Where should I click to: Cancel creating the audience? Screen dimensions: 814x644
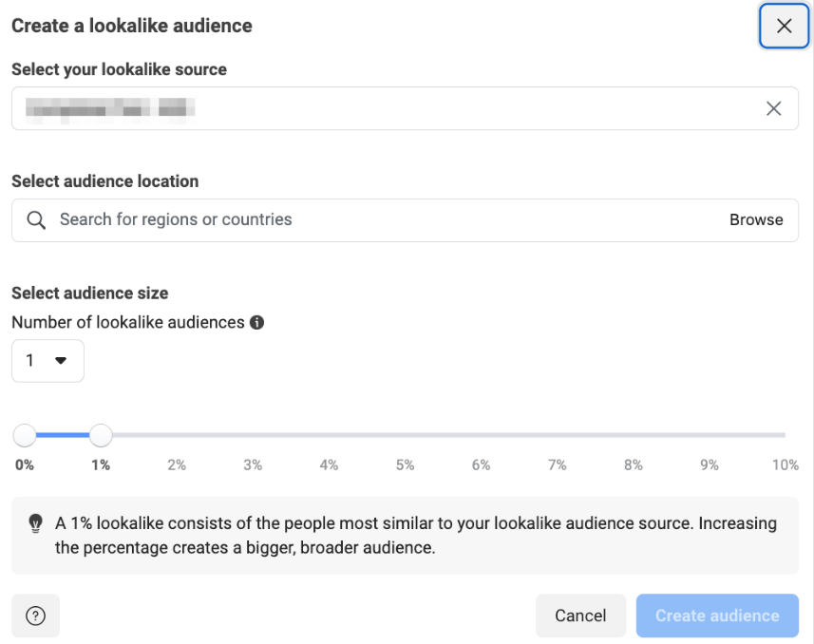click(580, 616)
